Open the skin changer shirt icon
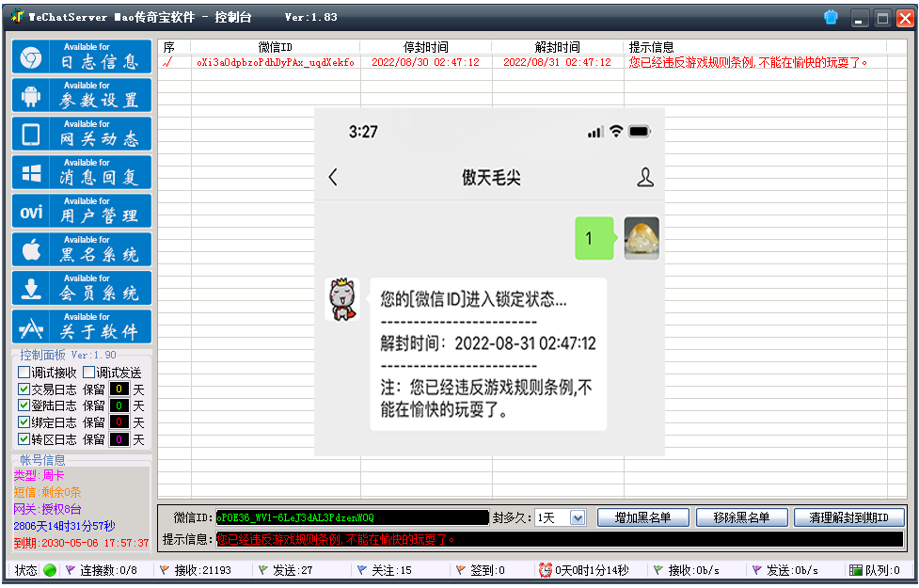919x588 pixels. [x=831, y=18]
